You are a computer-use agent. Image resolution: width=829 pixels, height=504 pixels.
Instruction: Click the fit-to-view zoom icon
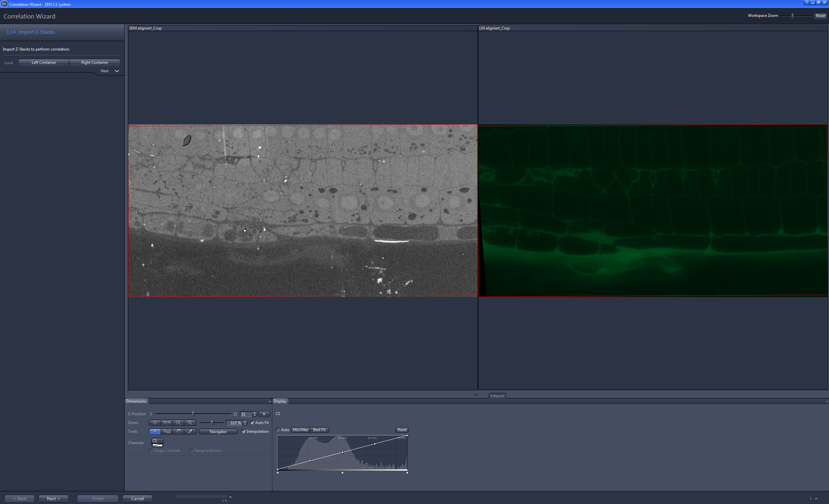(x=155, y=423)
